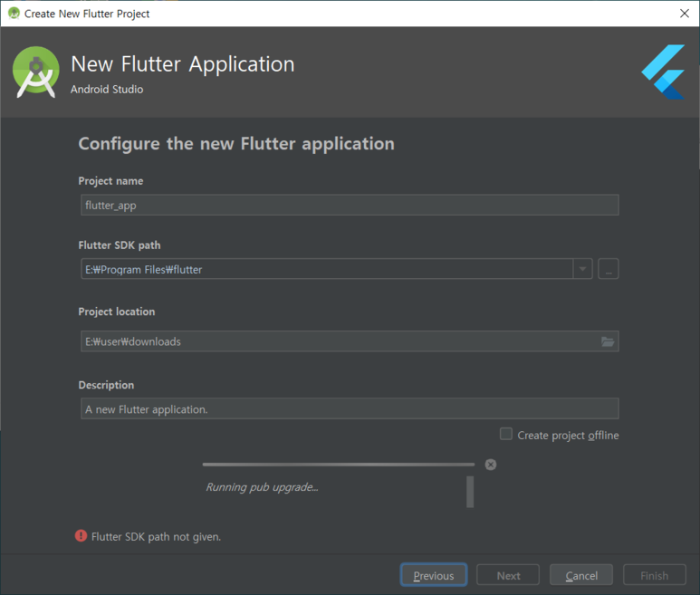700x595 pixels.
Task: Click the folder browse icon in Project location
Action: pyautogui.click(x=608, y=341)
